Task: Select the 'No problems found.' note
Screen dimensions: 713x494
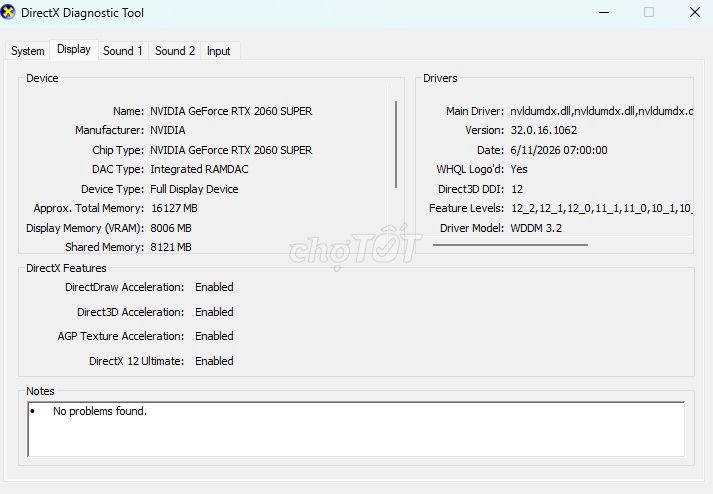Action: pyautogui.click(x=100, y=411)
